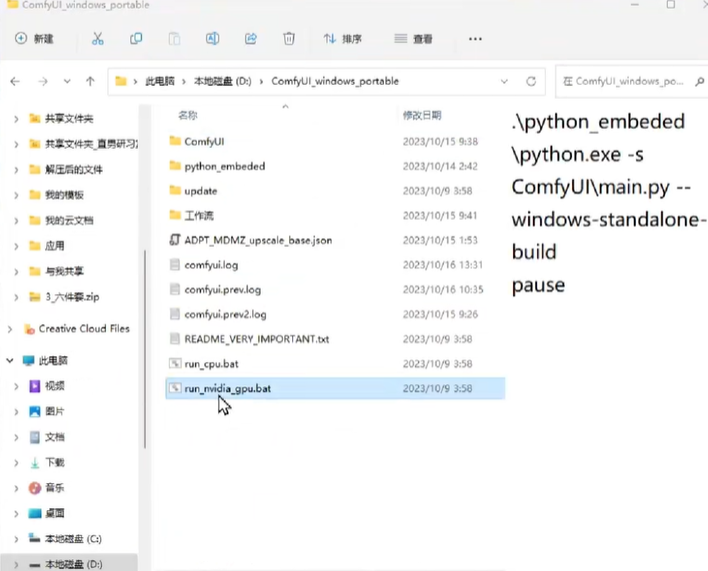The width and height of the screenshot is (708, 571).
Task: Open 共享文件夹_直男研习 in the sidebar
Action: click(92, 144)
